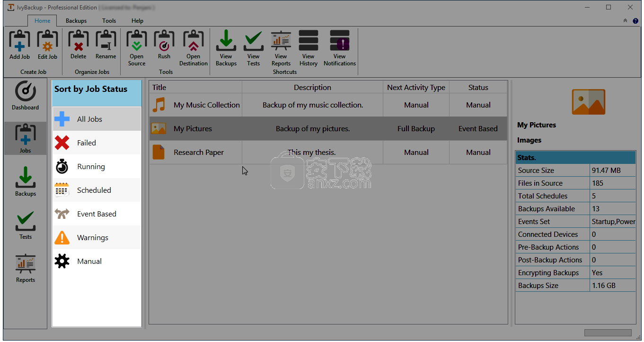Open the Help ribbon tab

(137, 21)
